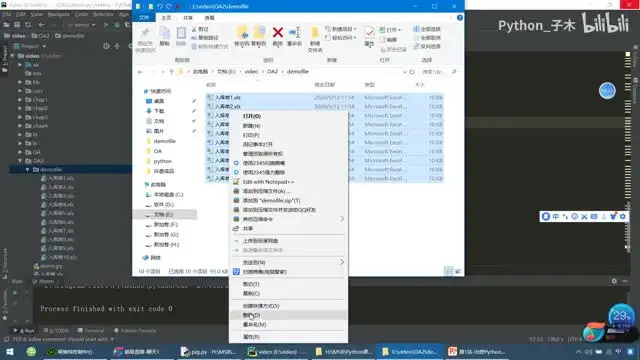This screenshot has width=640, height=360.
Task: Click the Downloads item in Explorer sidebar
Action: tap(159, 111)
